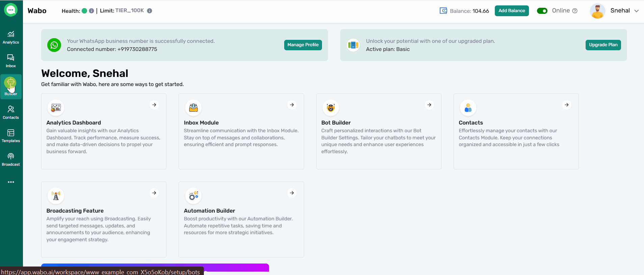Screen dimensions: 644x275
Task: Click the Online status help icon
Action: (575, 11)
